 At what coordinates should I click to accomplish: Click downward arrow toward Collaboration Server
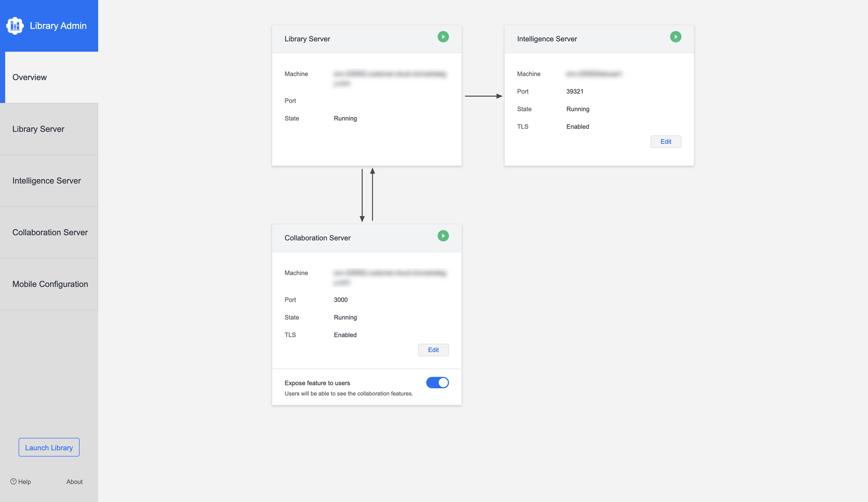pyautogui.click(x=362, y=195)
